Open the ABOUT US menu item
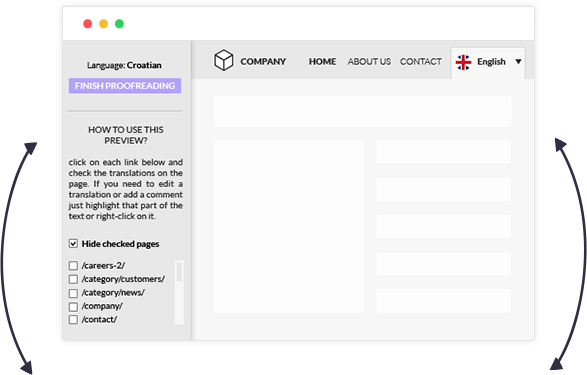Viewport: 587px width, 375px height. pos(369,61)
